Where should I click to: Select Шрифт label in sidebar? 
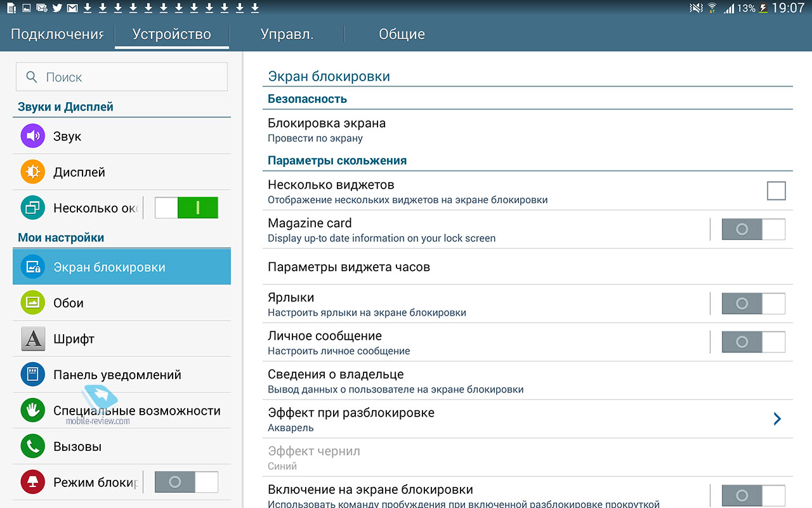tap(74, 339)
